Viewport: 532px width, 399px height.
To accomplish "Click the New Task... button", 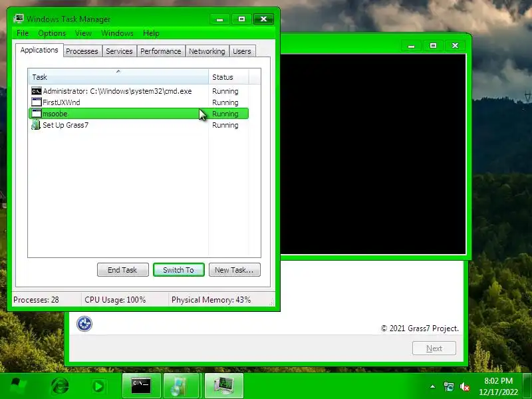I will (x=235, y=270).
